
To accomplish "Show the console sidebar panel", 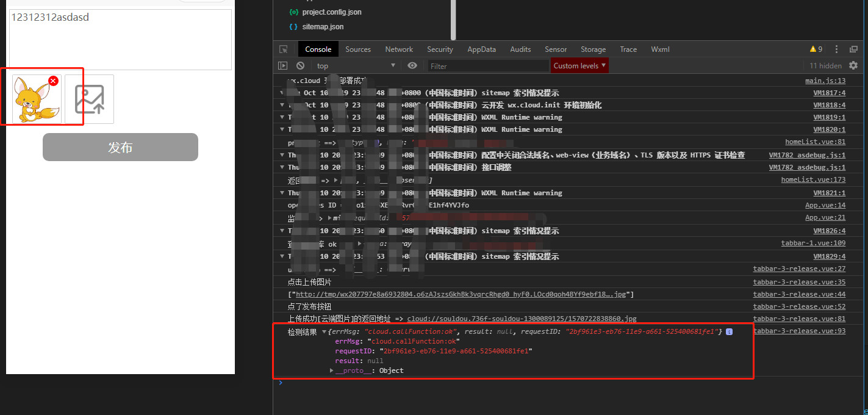I will (x=283, y=66).
